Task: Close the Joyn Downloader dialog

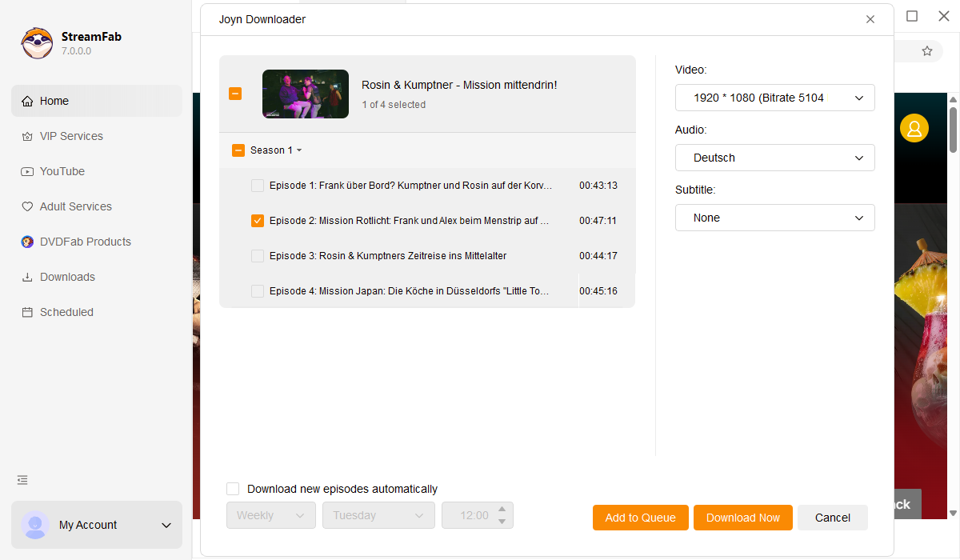Action: pos(870,19)
